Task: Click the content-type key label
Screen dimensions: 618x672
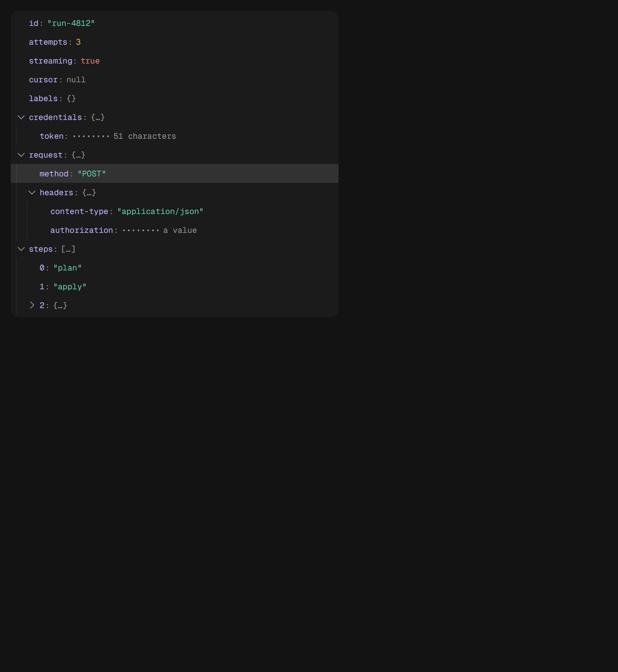Action: tap(79, 211)
